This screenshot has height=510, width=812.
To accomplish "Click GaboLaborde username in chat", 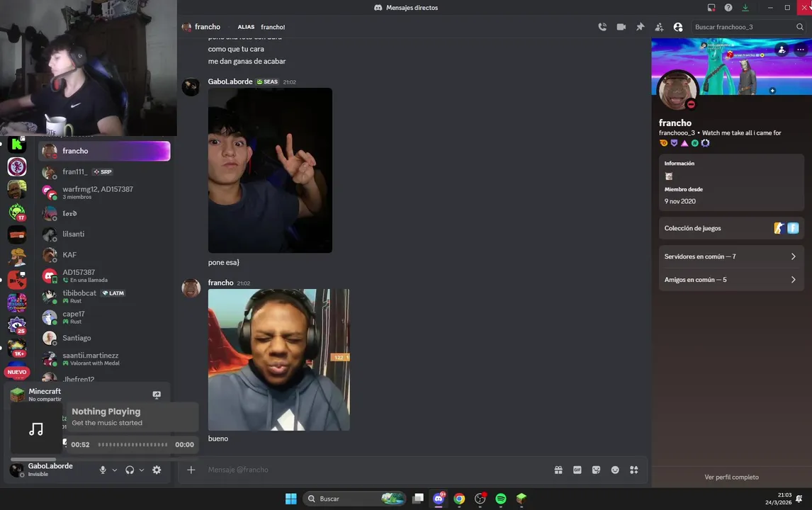I will [x=230, y=81].
